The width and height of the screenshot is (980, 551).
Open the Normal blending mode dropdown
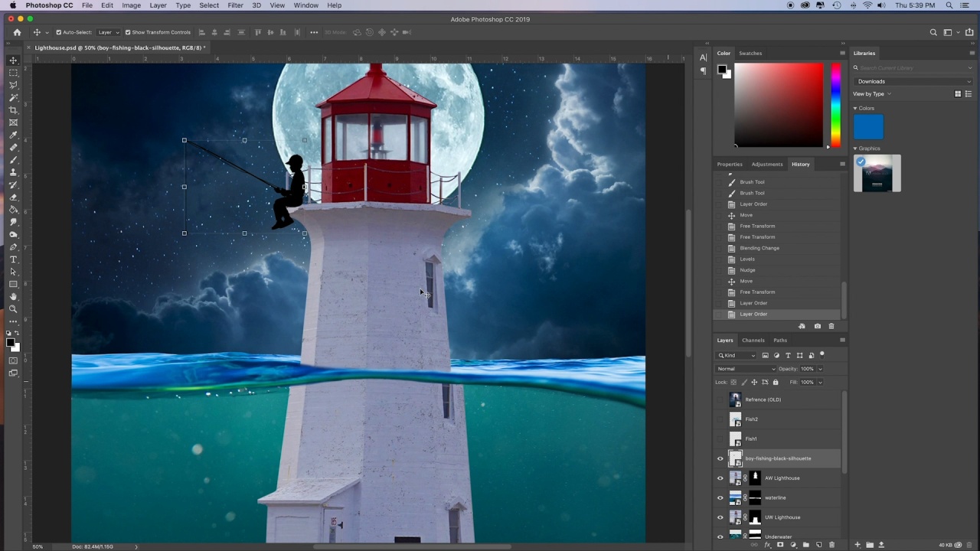746,369
